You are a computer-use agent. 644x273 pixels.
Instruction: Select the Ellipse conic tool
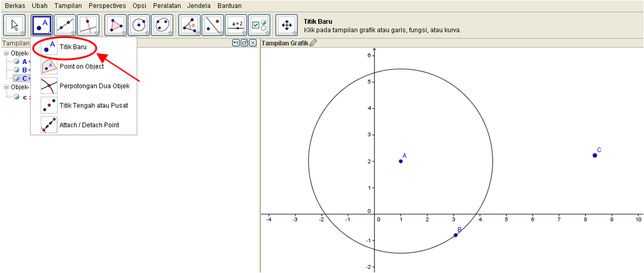tap(162, 25)
